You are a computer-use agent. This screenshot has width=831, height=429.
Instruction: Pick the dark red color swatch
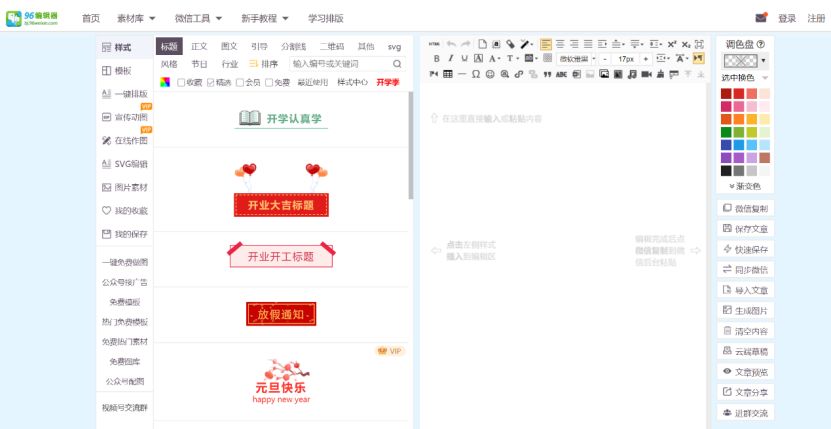point(726,93)
